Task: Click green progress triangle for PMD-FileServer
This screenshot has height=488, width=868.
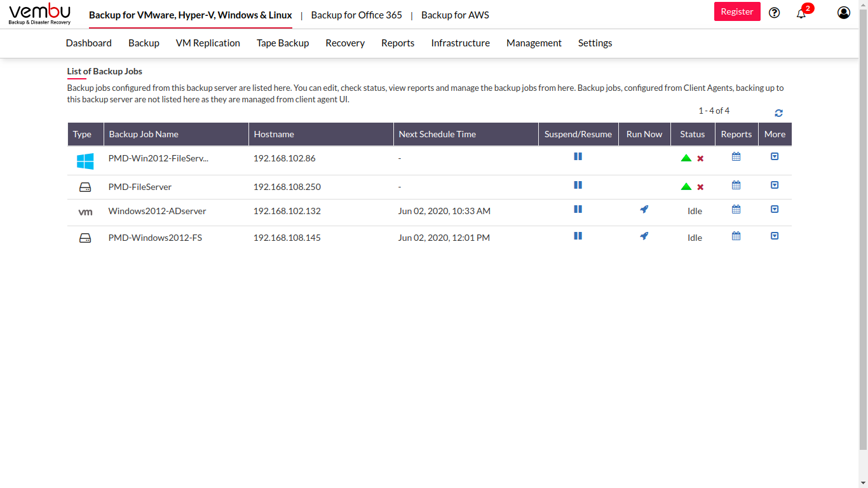Action: pyautogui.click(x=686, y=187)
